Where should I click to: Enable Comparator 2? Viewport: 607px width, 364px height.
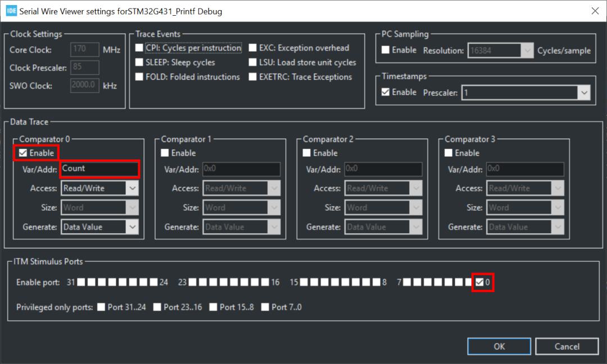tap(307, 153)
